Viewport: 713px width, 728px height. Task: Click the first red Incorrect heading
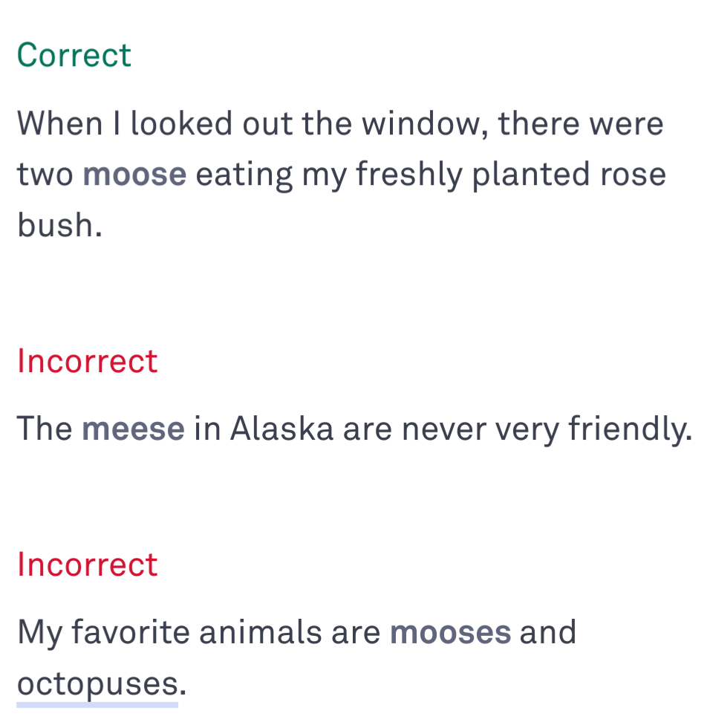[x=88, y=361]
